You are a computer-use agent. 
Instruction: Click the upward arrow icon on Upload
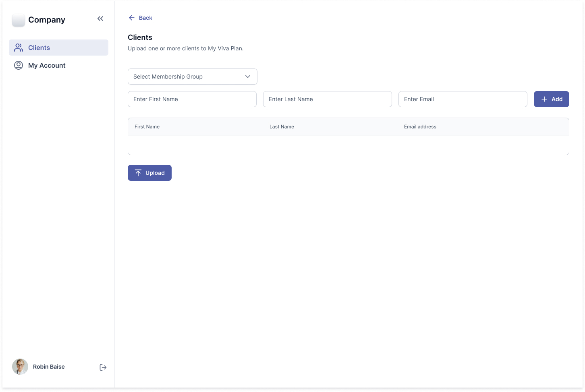[x=138, y=173]
